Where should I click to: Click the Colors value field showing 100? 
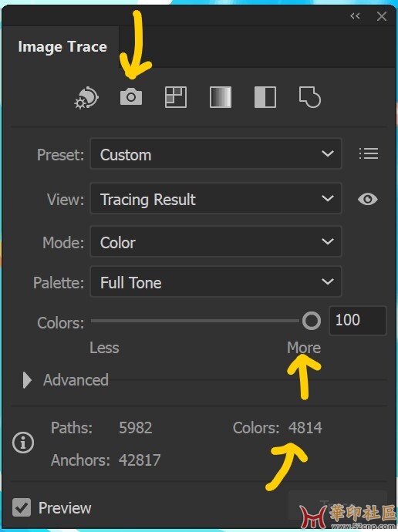click(x=358, y=321)
